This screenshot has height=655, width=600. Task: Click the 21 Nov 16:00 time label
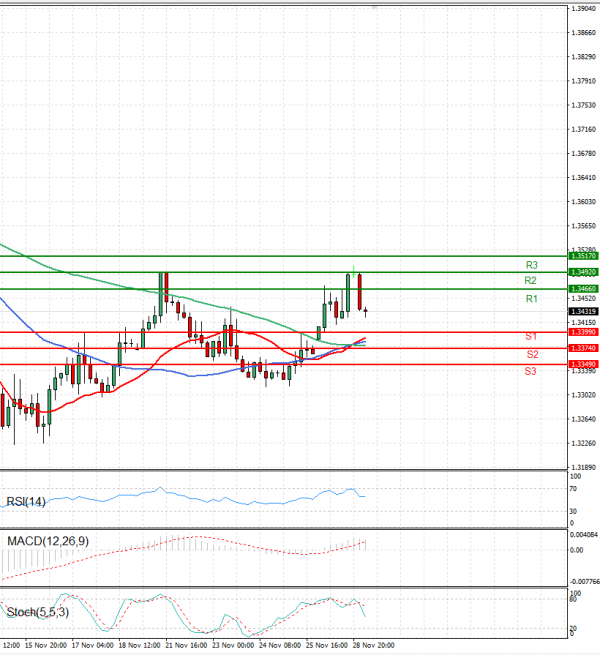point(186,645)
